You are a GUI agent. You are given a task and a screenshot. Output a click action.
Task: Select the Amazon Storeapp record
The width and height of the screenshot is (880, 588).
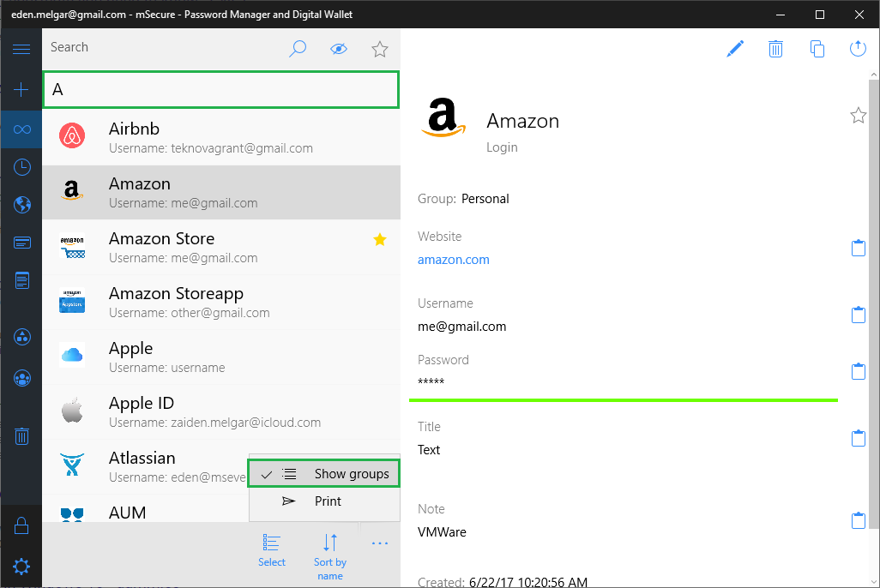(221, 303)
